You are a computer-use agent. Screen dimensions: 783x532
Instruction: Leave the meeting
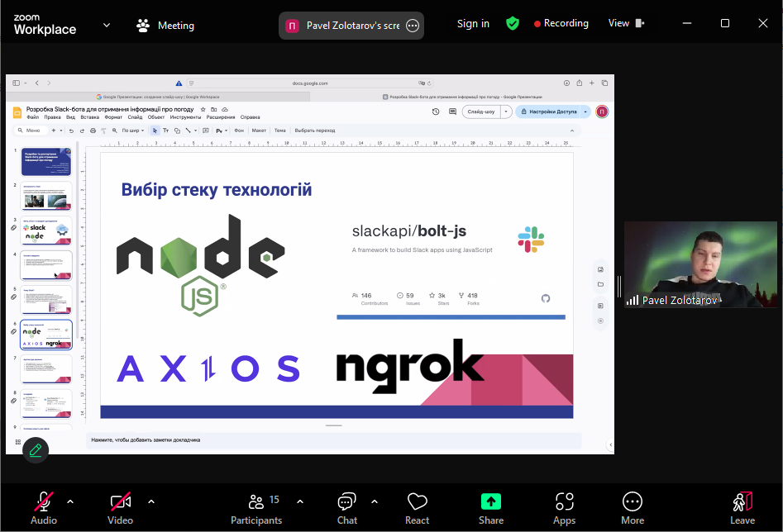[x=742, y=507]
